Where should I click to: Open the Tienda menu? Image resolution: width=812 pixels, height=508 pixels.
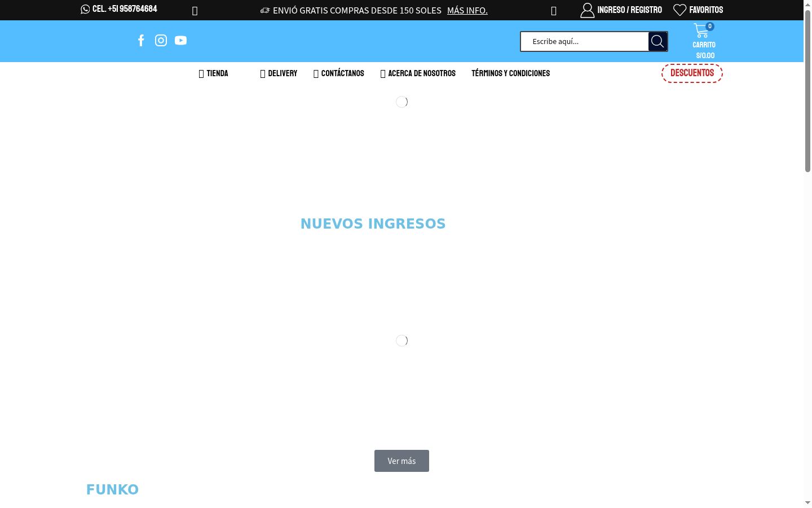click(x=214, y=73)
